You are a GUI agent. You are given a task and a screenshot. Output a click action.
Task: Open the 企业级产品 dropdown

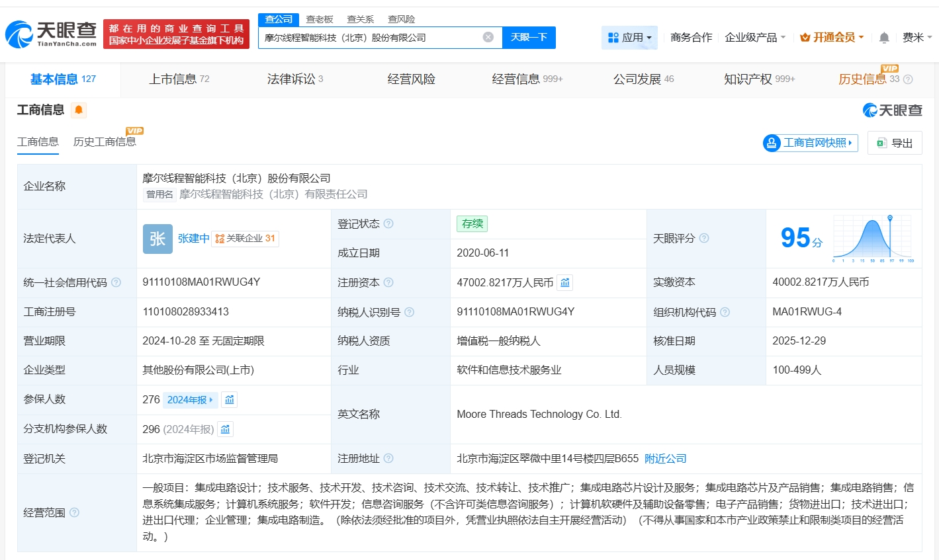[x=755, y=38]
